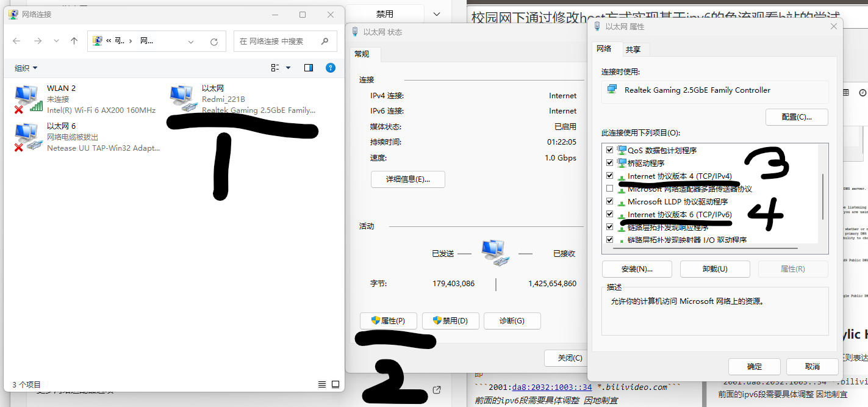Switch to 共享 tab in properties dialog
Screen dimensions: 868x407
633,49
